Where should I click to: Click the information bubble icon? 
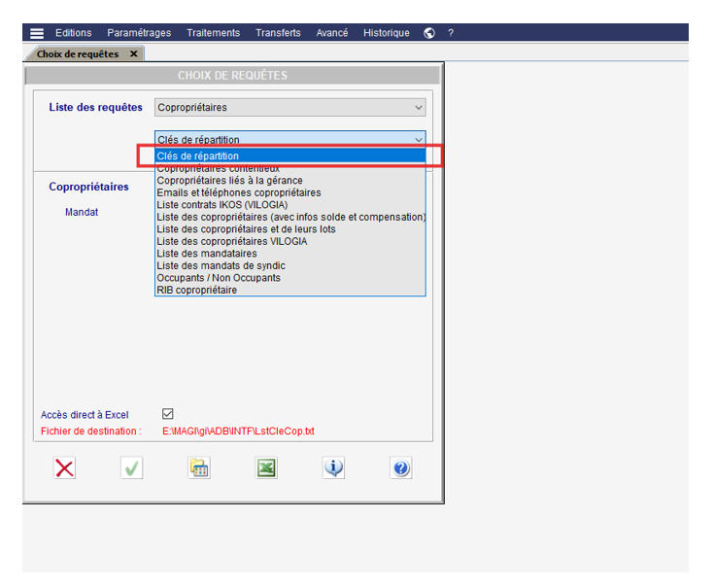coord(334,468)
